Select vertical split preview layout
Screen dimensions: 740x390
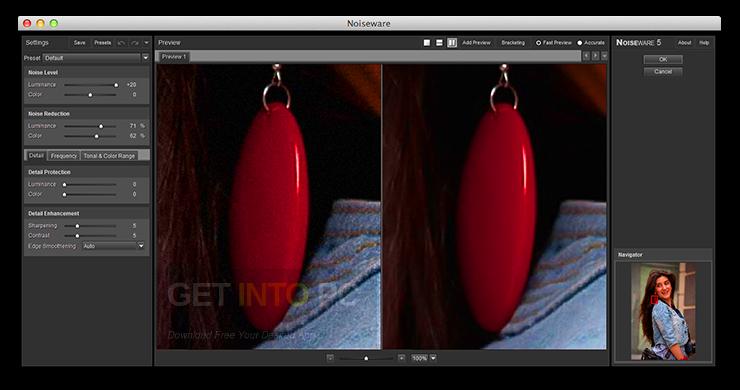[x=452, y=42]
